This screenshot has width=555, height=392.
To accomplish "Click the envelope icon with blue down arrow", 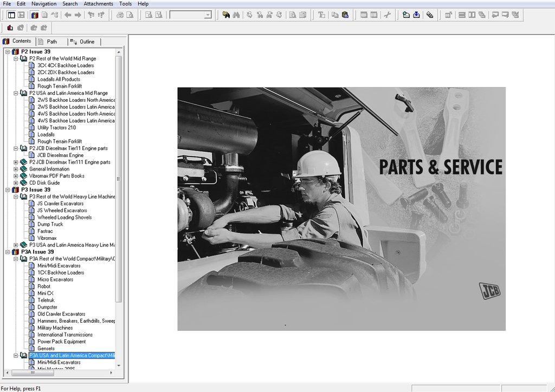I will click(416, 15).
